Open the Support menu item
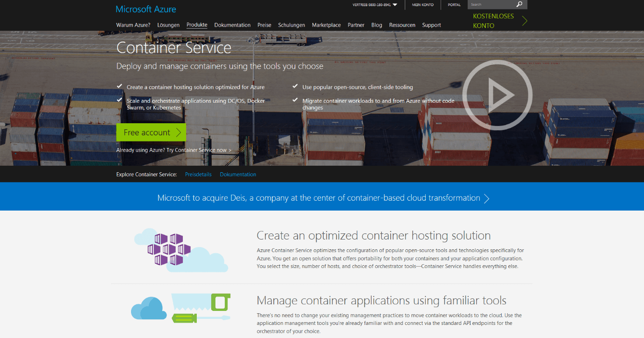This screenshot has height=338, width=644. 431,25
